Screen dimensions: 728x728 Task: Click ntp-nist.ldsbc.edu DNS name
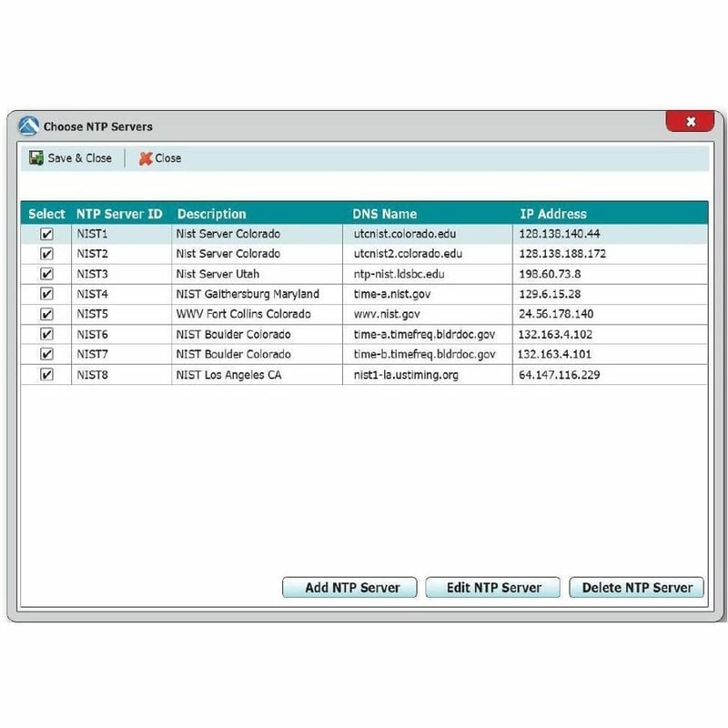tap(399, 274)
